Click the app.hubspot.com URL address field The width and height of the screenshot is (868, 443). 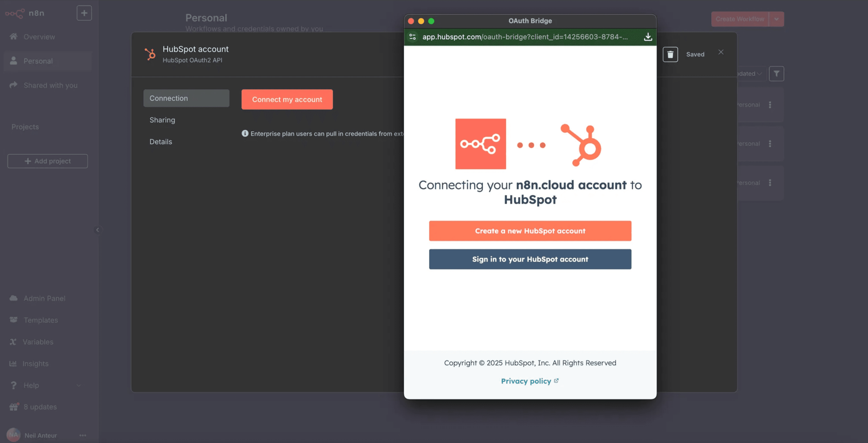coord(525,37)
